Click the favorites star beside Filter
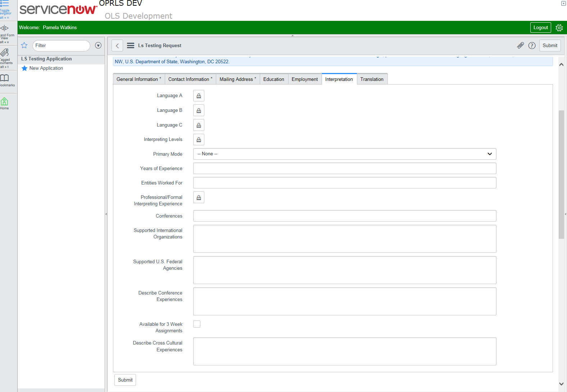The image size is (567, 392). point(24,45)
